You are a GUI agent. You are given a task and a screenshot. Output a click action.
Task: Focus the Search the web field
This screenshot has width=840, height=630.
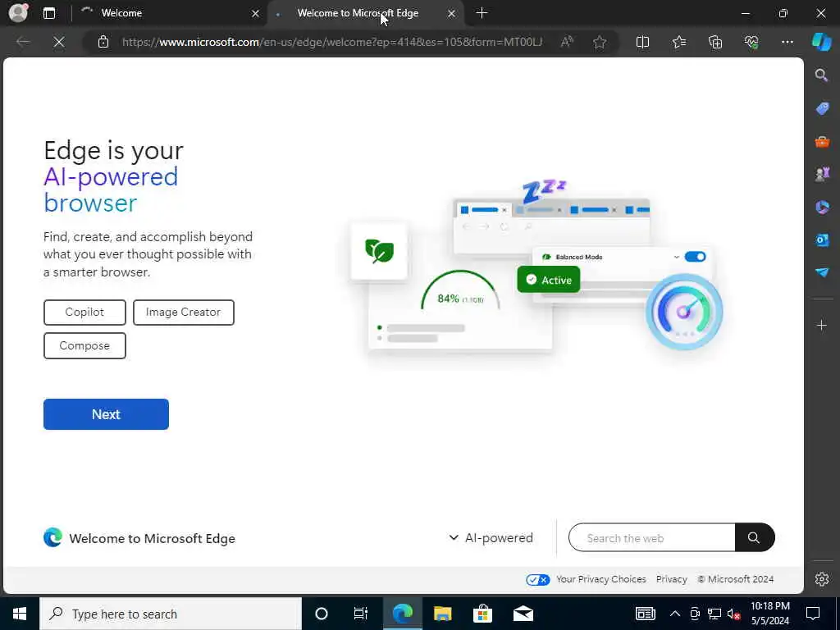click(651, 537)
